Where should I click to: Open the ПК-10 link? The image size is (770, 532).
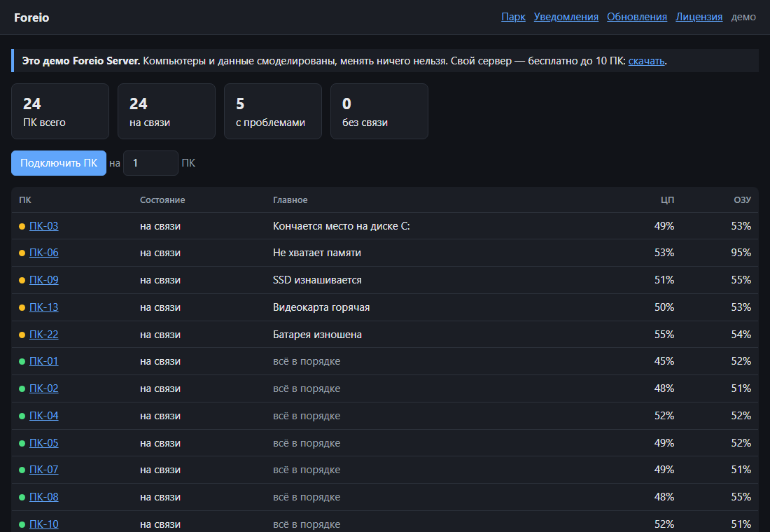click(43, 524)
